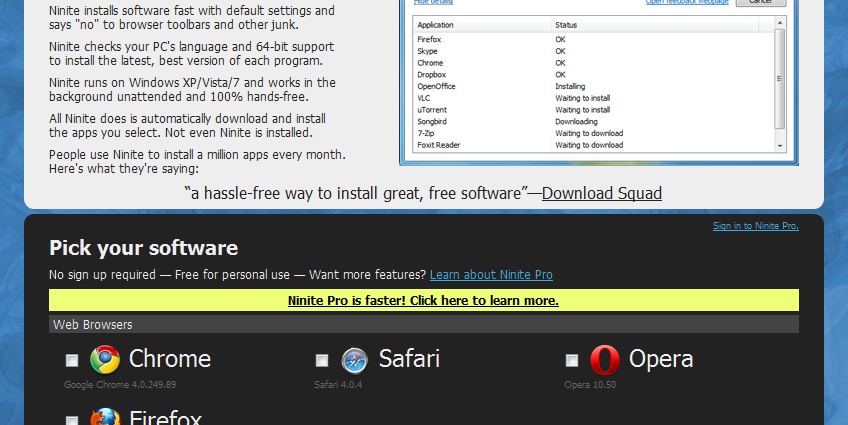Select the OpenOffice row in installer list
Viewport: 848px width, 425px height.
pyautogui.click(x=593, y=87)
